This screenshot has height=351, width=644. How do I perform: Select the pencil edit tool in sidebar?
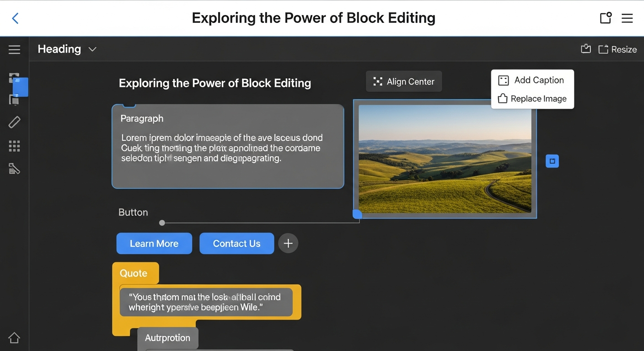(14, 122)
